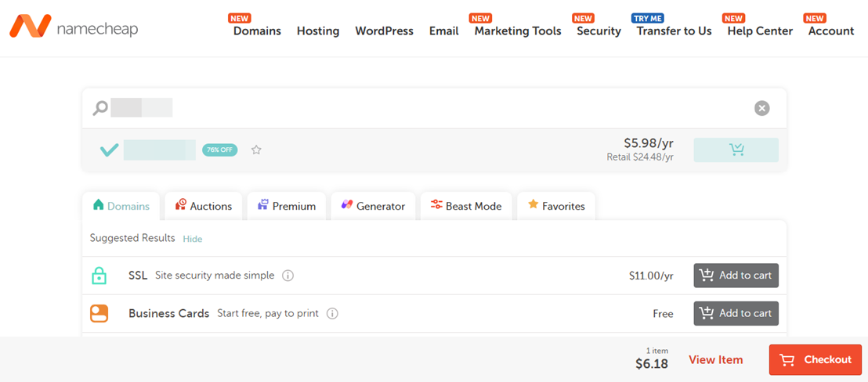The image size is (868, 382).
Task: Click the green available checkmark icon
Action: pyautogui.click(x=109, y=150)
